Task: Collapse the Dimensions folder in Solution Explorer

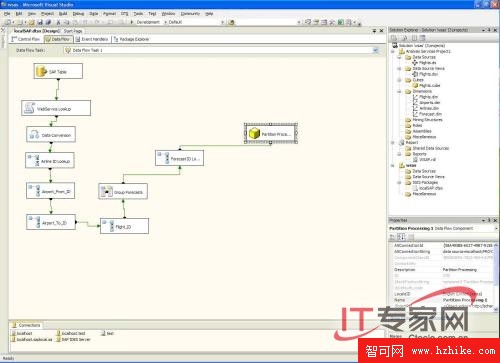Action: coord(399,91)
